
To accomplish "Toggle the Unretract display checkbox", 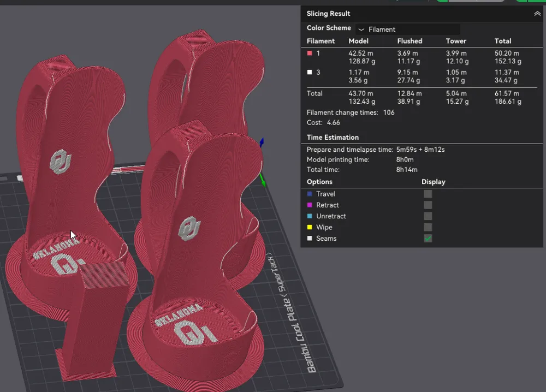I will 428,216.
